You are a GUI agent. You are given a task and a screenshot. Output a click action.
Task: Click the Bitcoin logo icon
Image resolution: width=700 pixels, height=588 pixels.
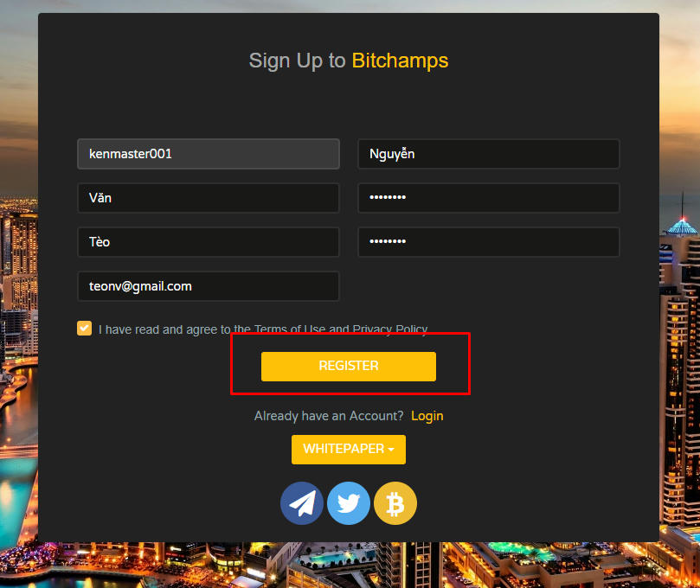395,503
